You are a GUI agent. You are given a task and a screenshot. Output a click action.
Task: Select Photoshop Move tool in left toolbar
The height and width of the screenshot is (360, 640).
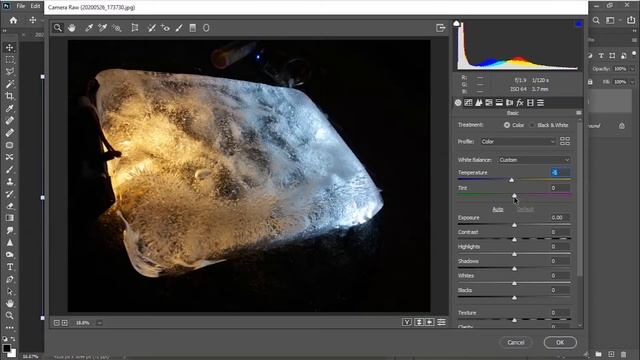click(9, 47)
